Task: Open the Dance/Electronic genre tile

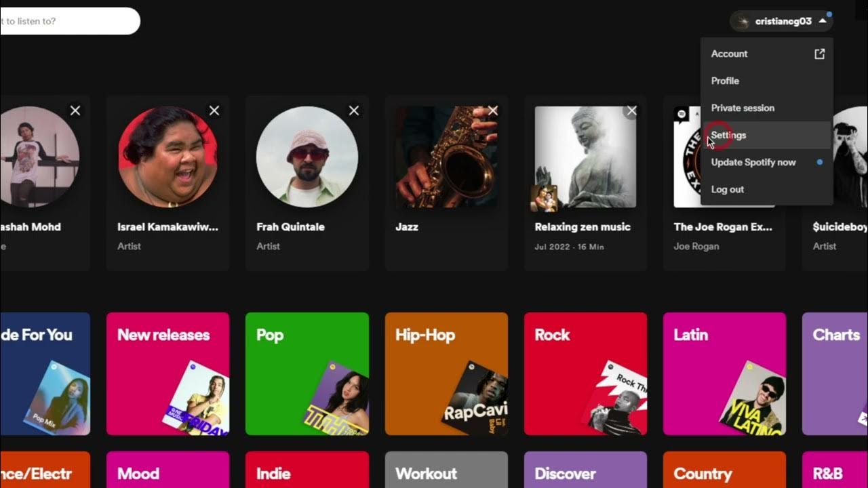Action: coord(45,470)
